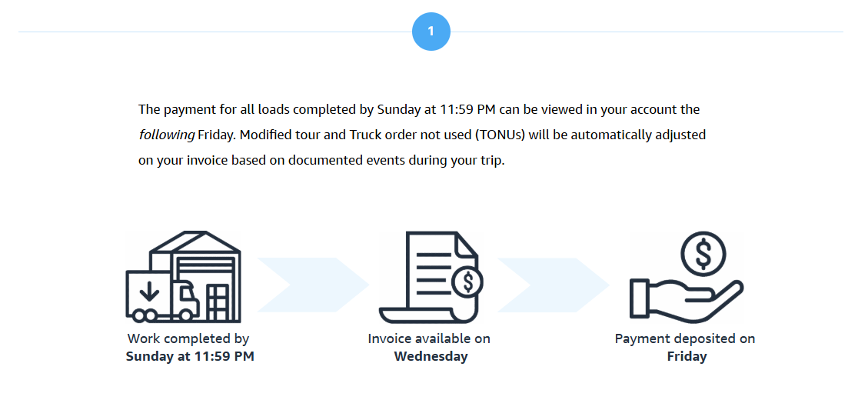Click the "Work completed by" label
This screenshot has height=410, width=868.
click(x=188, y=338)
